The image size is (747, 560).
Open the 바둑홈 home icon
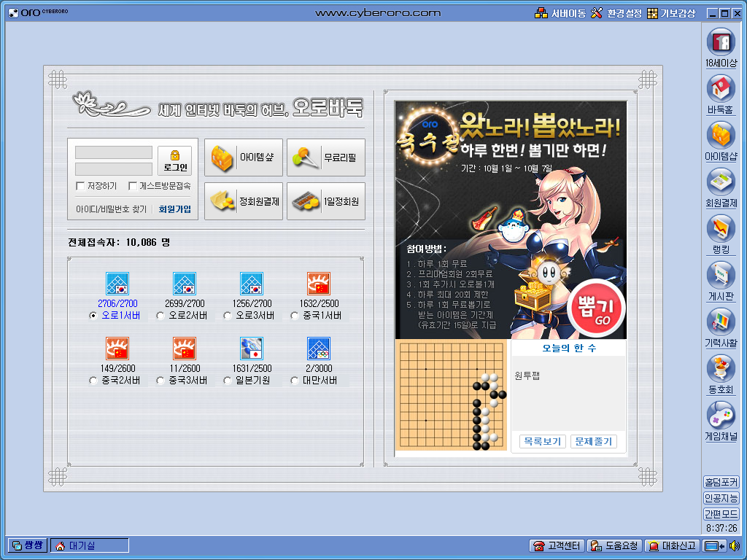pos(720,88)
